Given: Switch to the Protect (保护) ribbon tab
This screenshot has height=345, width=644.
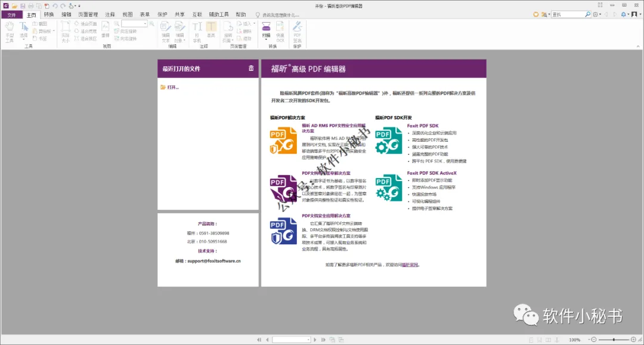Looking at the screenshot, I should tap(162, 15).
